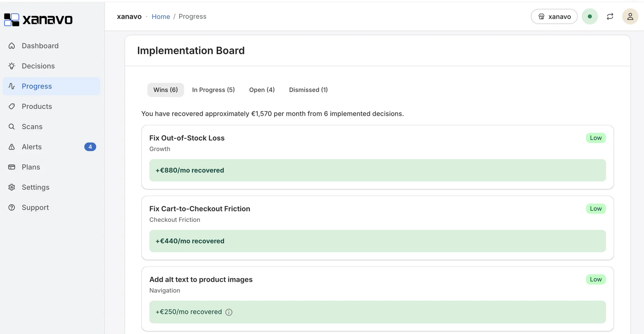This screenshot has width=644, height=334.
Task: Open the xanavo store selector button
Action: (554, 16)
